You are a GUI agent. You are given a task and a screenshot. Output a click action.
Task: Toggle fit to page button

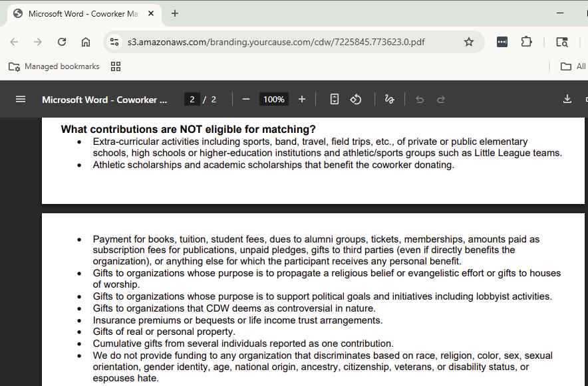[334, 99]
